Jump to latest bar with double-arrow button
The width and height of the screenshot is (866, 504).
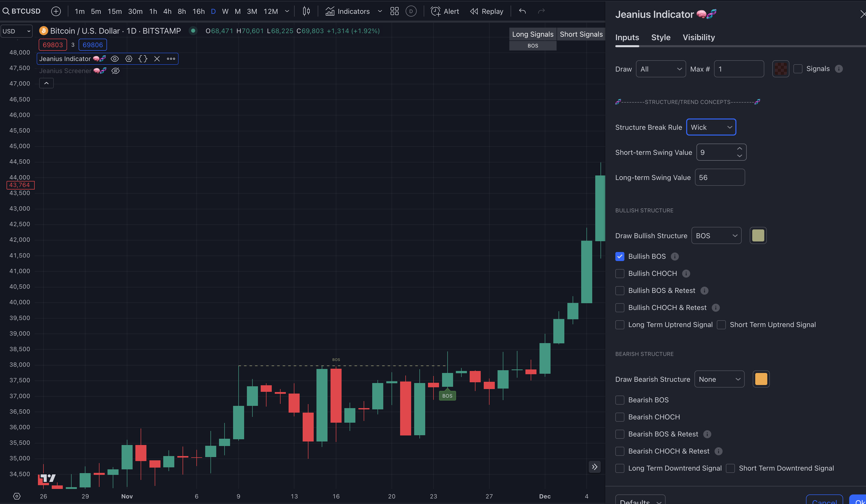tap(594, 467)
